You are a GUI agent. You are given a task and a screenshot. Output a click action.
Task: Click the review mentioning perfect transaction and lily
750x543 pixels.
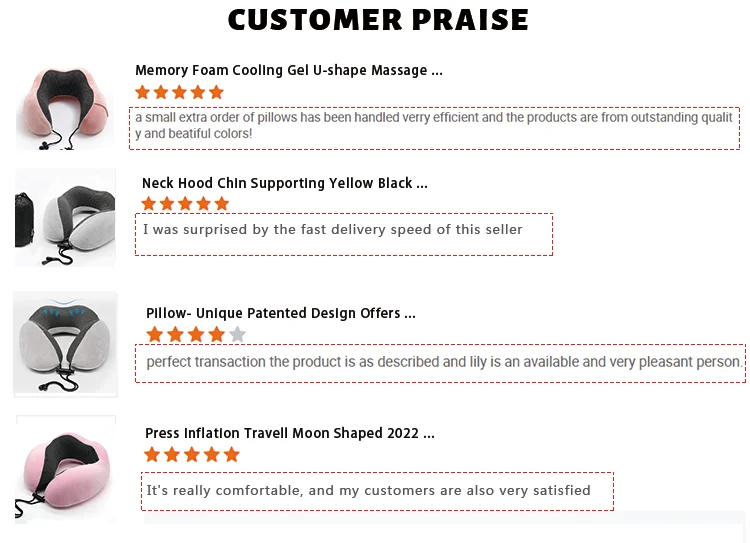[440, 362]
